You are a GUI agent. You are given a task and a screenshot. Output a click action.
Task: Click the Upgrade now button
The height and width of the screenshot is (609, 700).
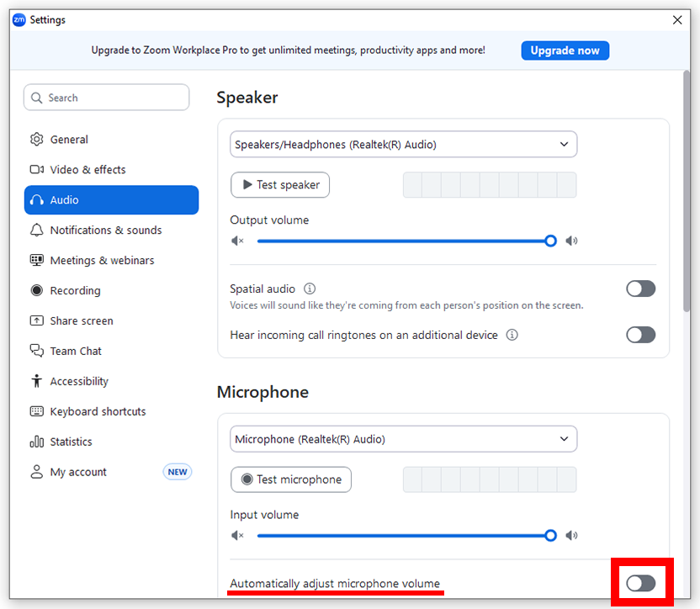(565, 50)
